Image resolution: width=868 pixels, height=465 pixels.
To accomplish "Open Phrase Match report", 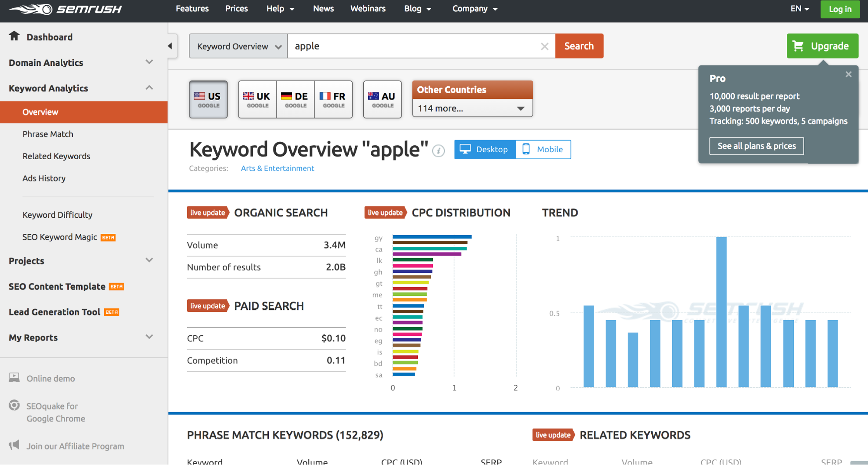I will tap(48, 134).
